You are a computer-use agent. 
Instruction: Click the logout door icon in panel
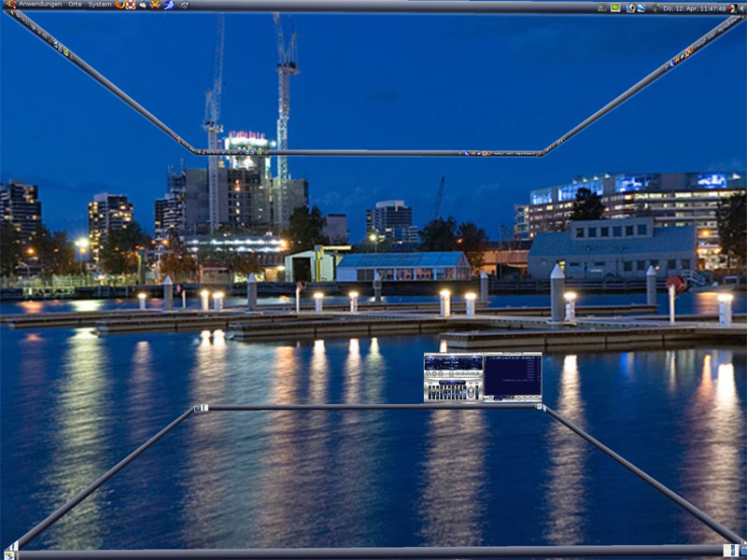(x=733, y=7)
